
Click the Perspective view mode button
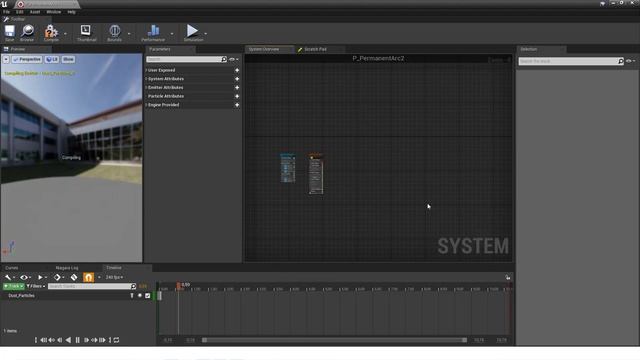point(27,60)
